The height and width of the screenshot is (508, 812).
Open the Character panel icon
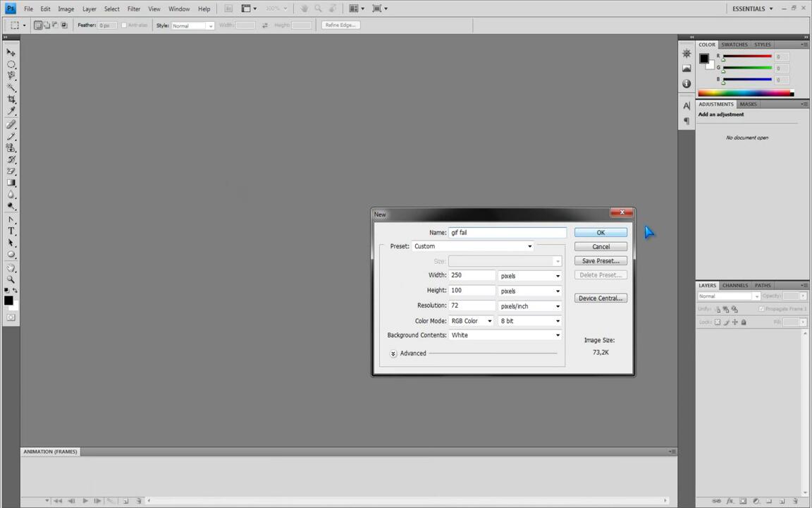click(x=687, y=106)
